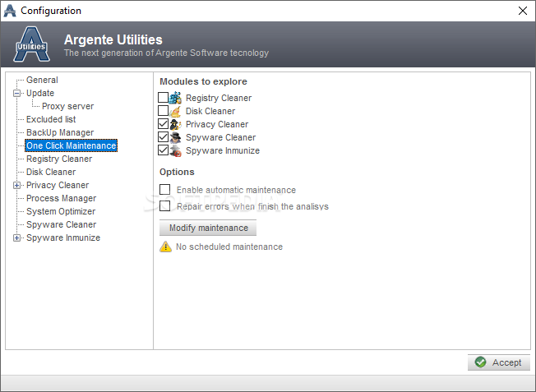
Task: Click the Options heading
Action: pyautogui.click(x=177, y=172)
